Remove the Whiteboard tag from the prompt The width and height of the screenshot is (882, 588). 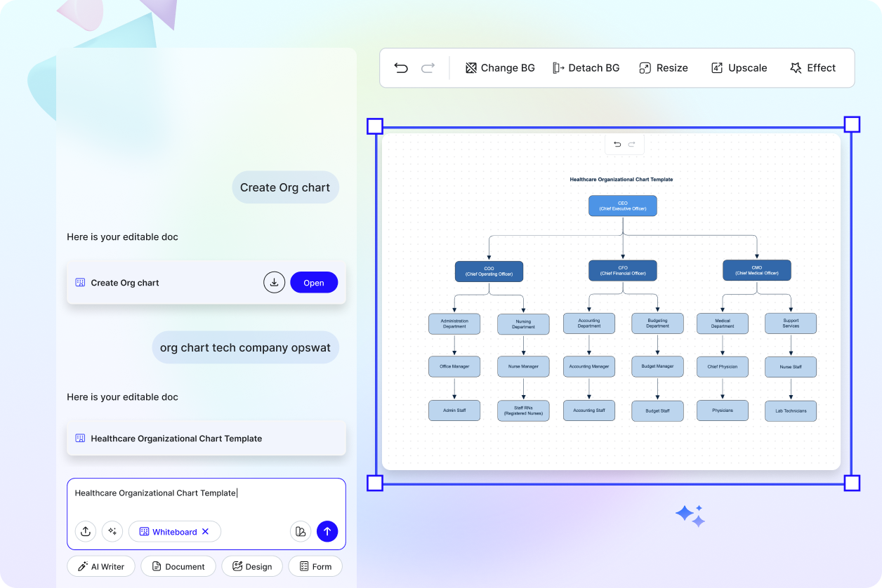point(206,531)
